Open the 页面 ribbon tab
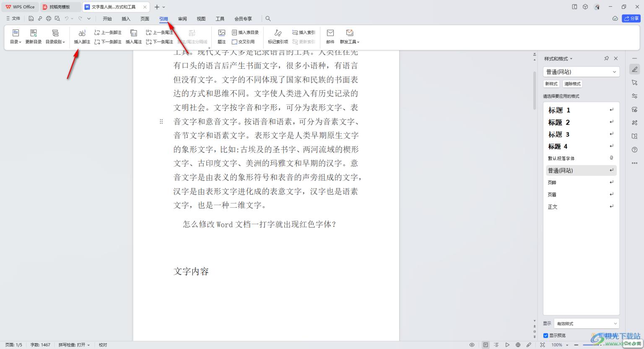 [145, 18]
